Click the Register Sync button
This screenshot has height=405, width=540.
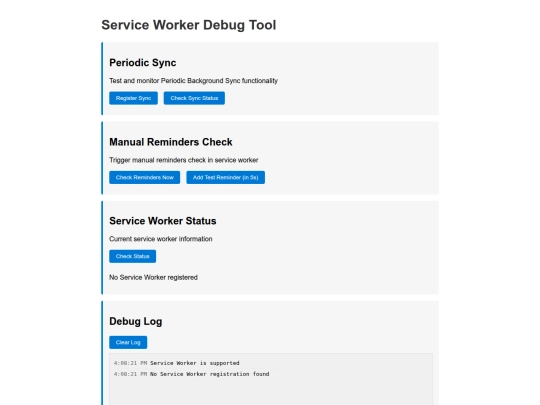point(133,98)
